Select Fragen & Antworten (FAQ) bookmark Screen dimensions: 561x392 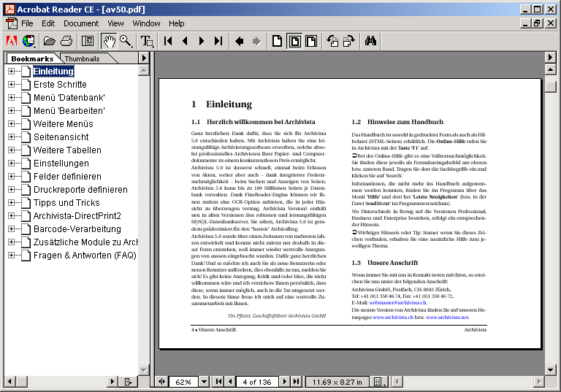(85, 255)
